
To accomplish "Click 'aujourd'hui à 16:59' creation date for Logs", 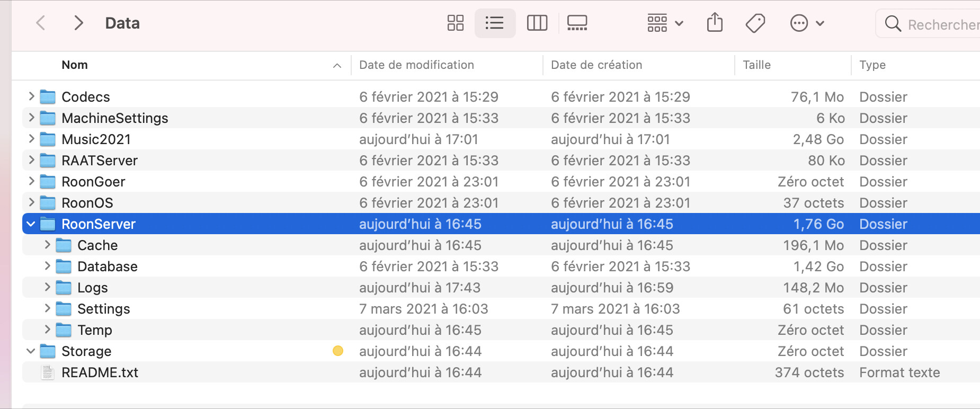I will (612, 288).
